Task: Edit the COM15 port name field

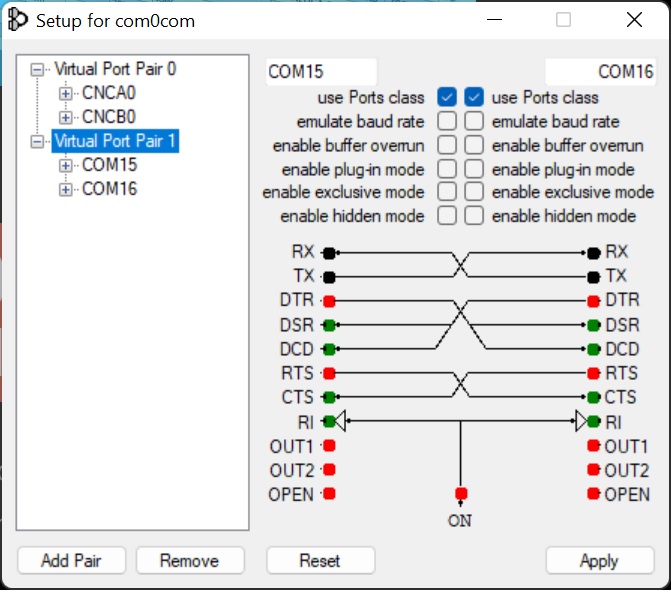Action: click(x=321, y=71)
